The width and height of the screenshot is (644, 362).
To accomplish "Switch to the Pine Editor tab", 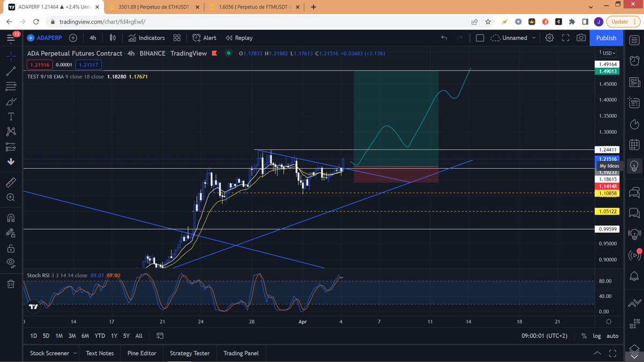I will pos(142,353).
